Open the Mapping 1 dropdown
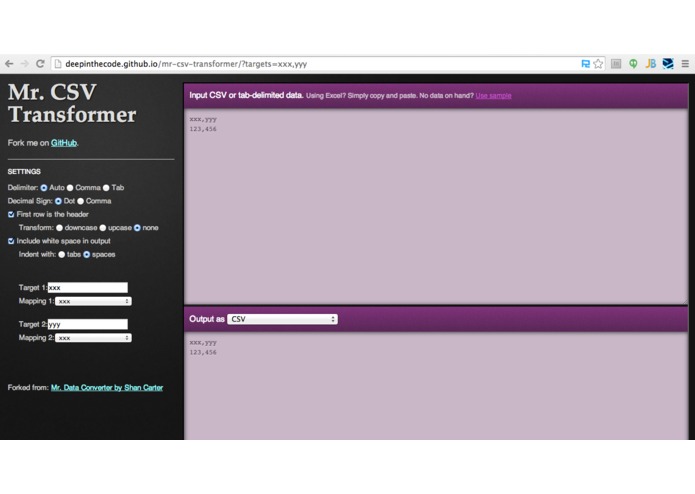The width and height of the screenshot is (695, 494). [93, 301]
